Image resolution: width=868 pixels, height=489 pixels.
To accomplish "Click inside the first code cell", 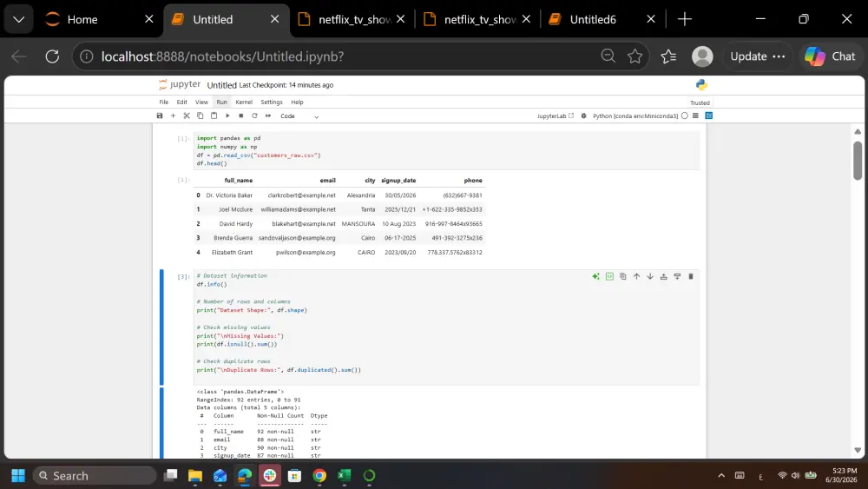I will point(446,150).
